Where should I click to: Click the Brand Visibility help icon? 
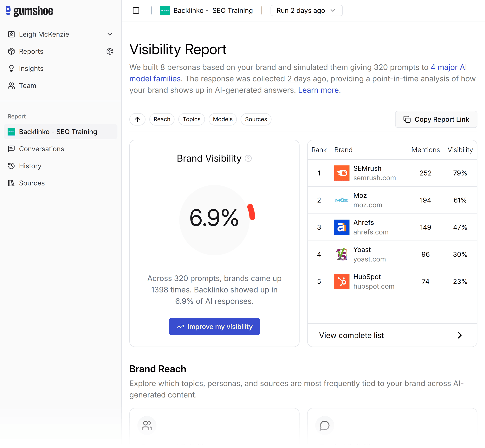coord(248,159)
